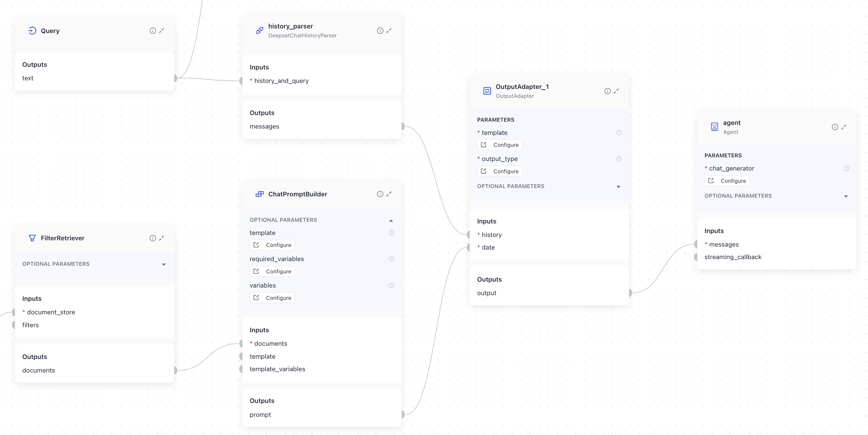Open info for OutputAdapter_1 node

click(607, 91)
